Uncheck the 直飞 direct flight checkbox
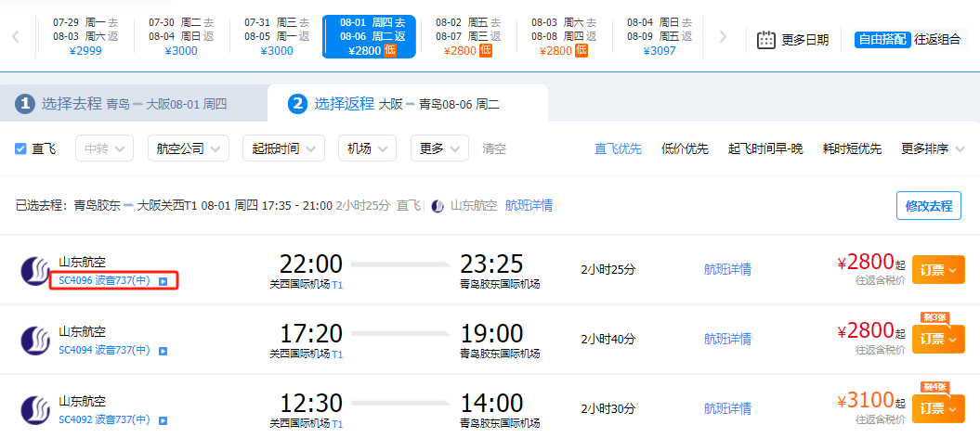 (20, 148)
